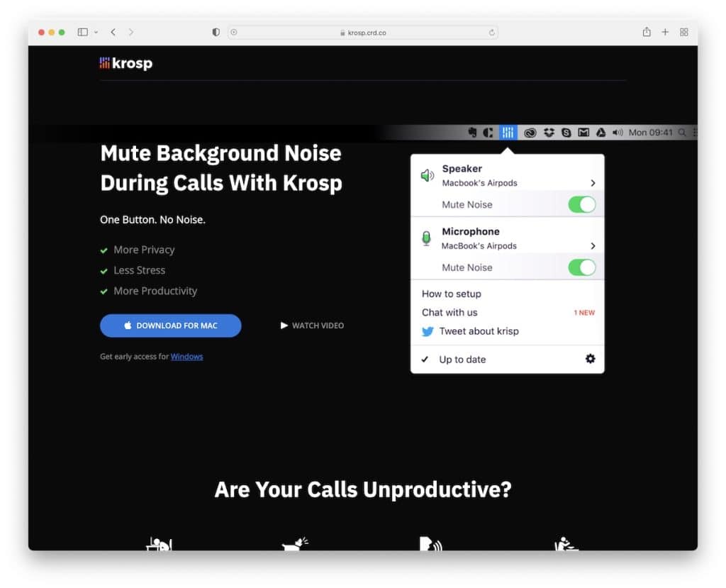This screenshot has width=726, height=588.
Task: Go back in Safari
Action: coord(113,32)
